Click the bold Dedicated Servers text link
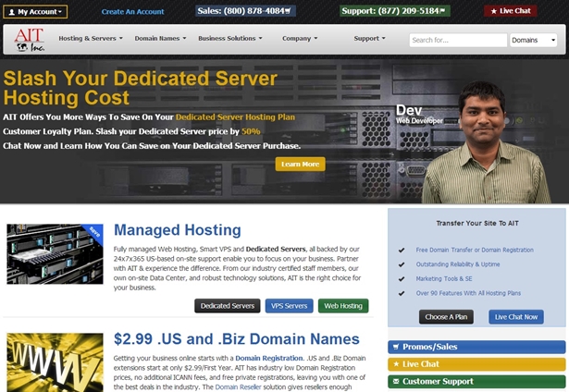The height and width of the screenshot is (392, 569). 276,249
